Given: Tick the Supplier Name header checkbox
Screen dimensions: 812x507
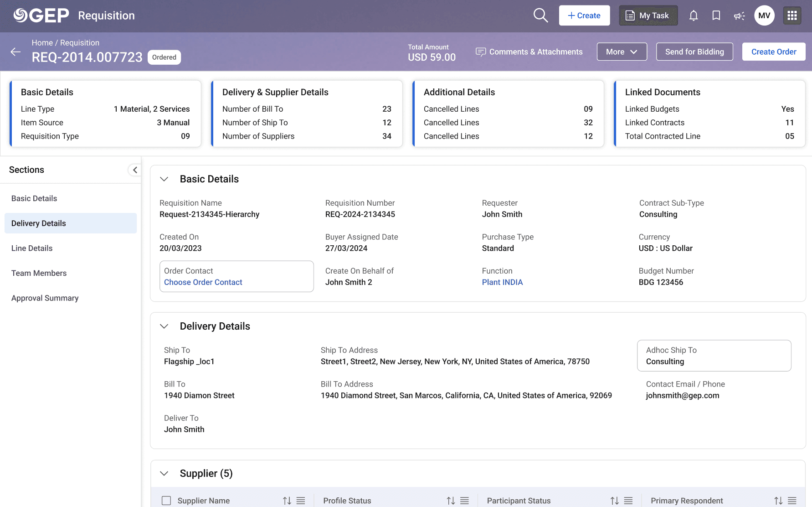Looking at the screenshot, I should coord(166,501).
